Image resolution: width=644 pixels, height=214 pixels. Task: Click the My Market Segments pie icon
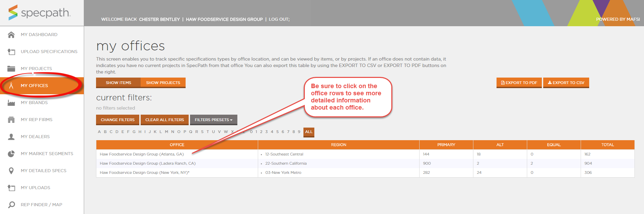coord(11,154)
